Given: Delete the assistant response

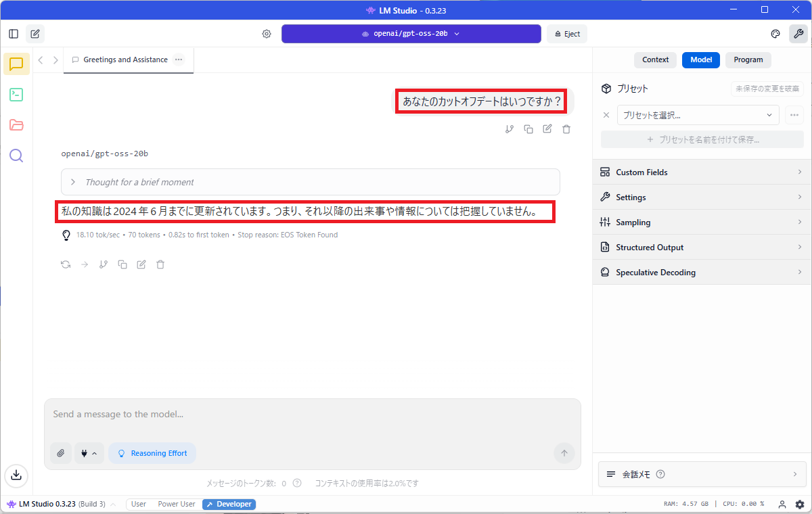Looking at the screenshot, I should 160,264.
